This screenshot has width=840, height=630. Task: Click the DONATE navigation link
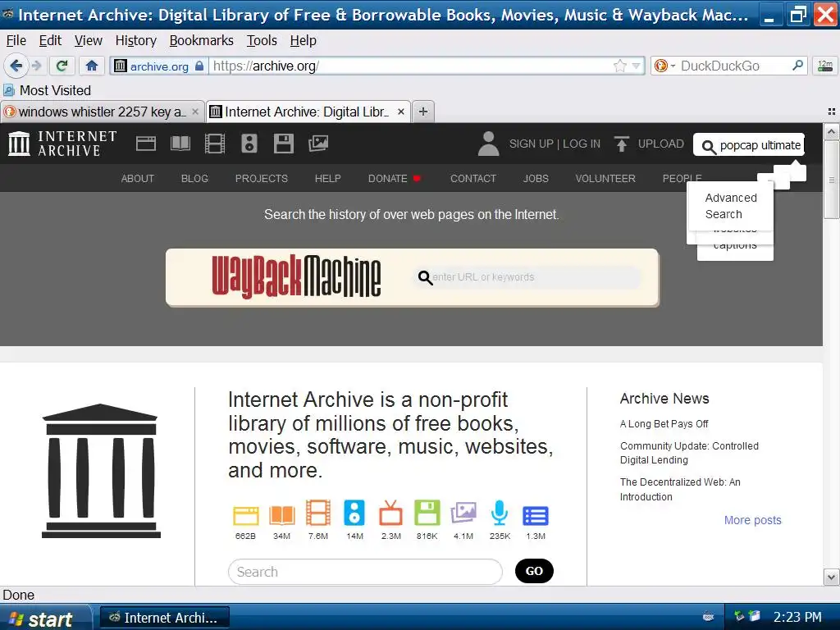(388, 178)
